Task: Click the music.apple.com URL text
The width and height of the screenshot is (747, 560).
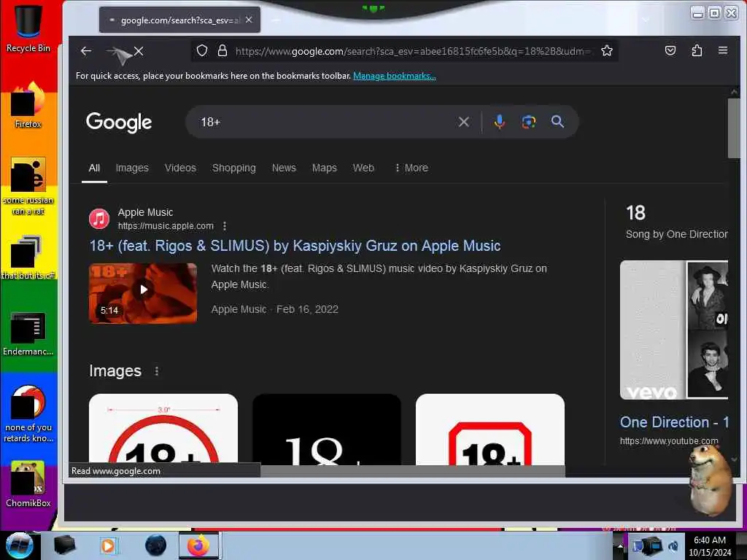Action: coord(166,226)
